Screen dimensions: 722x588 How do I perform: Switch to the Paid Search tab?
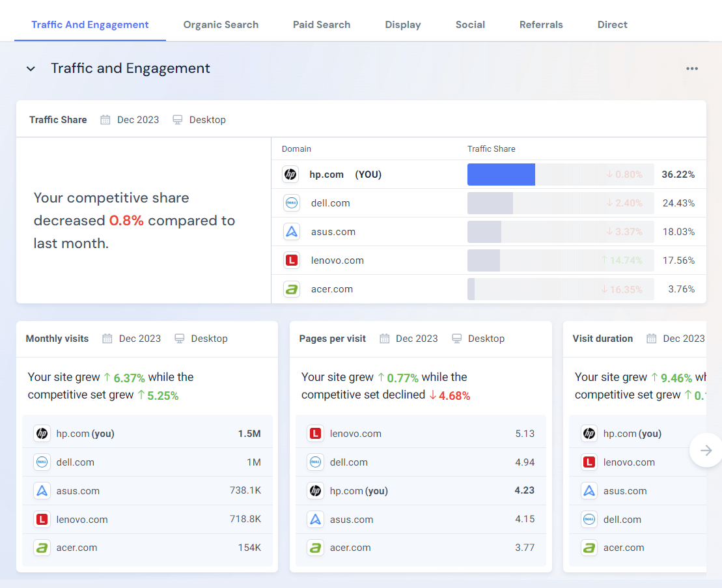tap(322, 25)
